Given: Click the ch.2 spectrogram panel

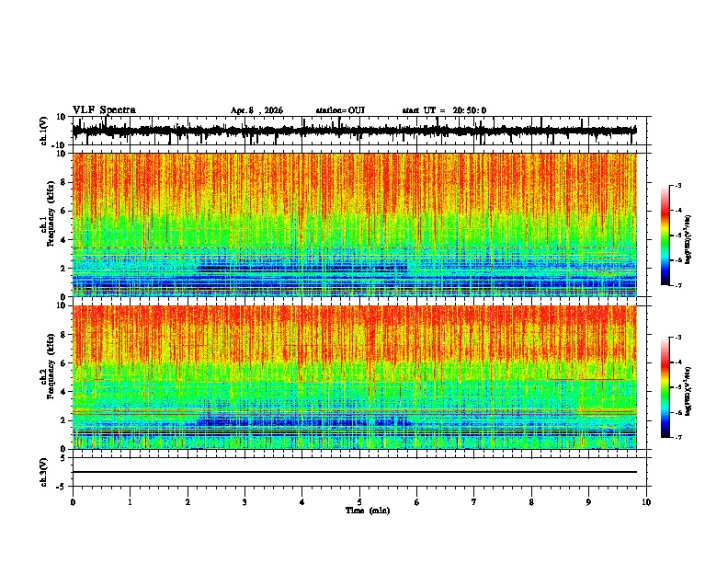Looking at the screenshot, I should [355, 377].
